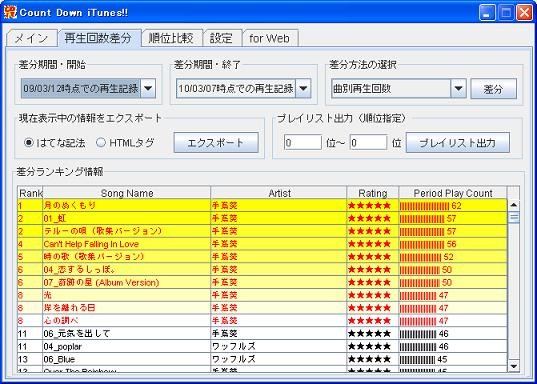Click the table scrollbar thumb

(513, 217)
